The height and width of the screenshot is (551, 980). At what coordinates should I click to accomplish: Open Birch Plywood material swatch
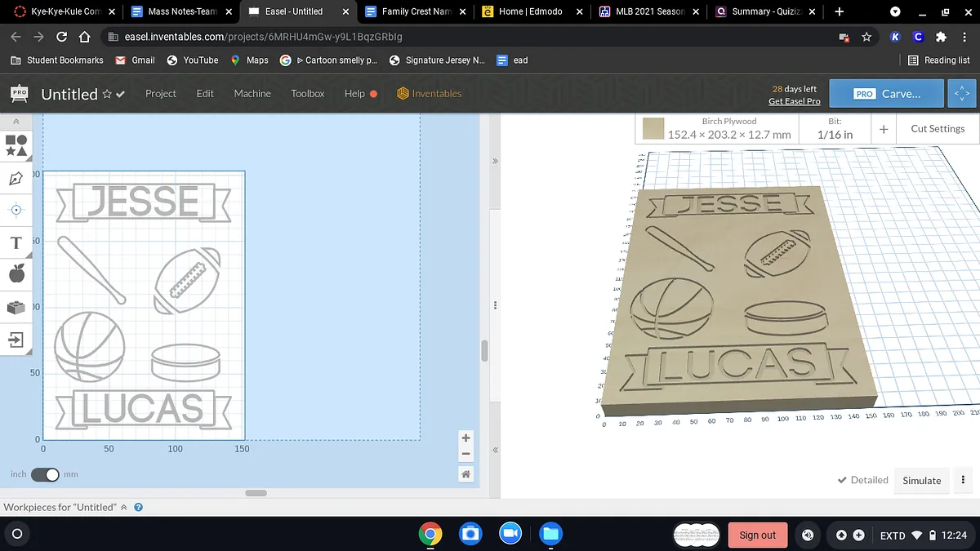(x=653, y=129)
